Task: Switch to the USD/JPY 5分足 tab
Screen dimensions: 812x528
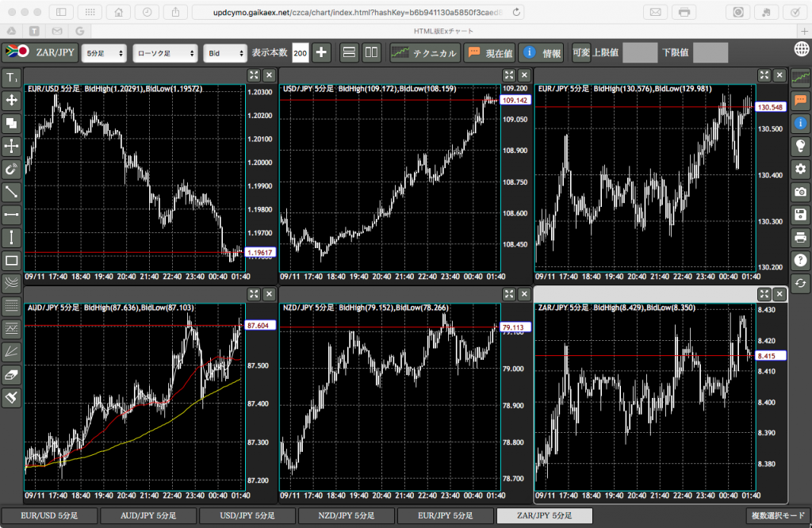Action: click(247, 516)
